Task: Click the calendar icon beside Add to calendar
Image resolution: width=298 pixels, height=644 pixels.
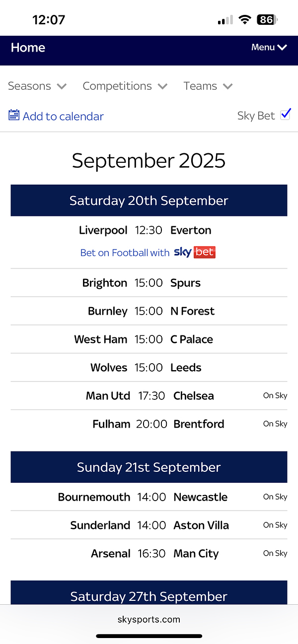Action: 14,116
